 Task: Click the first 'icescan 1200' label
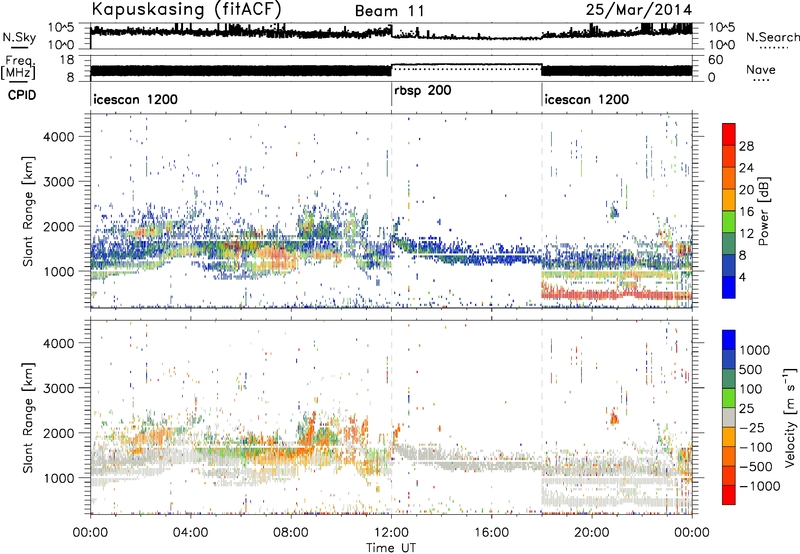[x=135, y=99]
